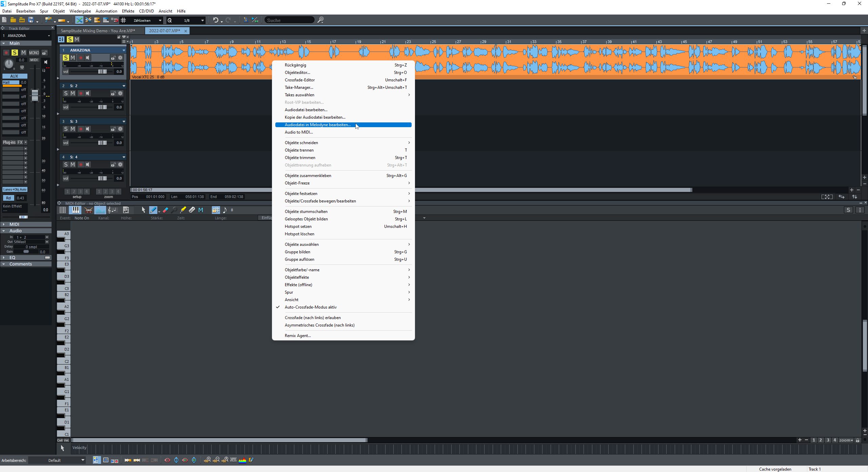Switch MIDI editor to piano roll view
868x472 pixels.
click(x=75, y=210)
